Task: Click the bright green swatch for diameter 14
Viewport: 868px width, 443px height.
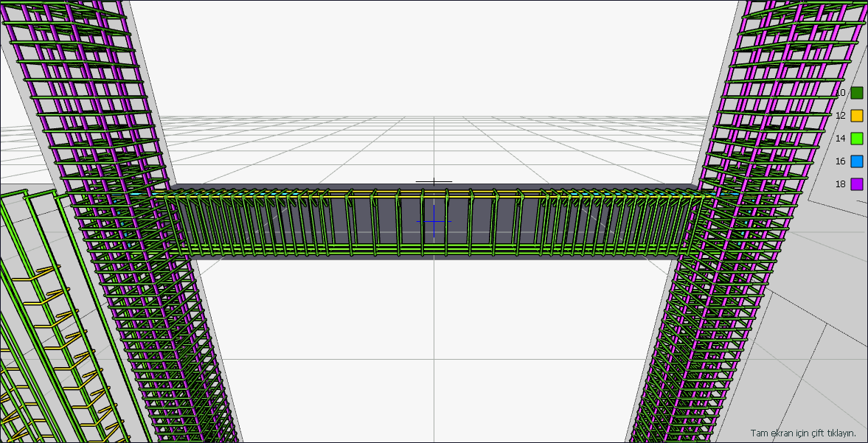Action: click(x=857, y=139)
